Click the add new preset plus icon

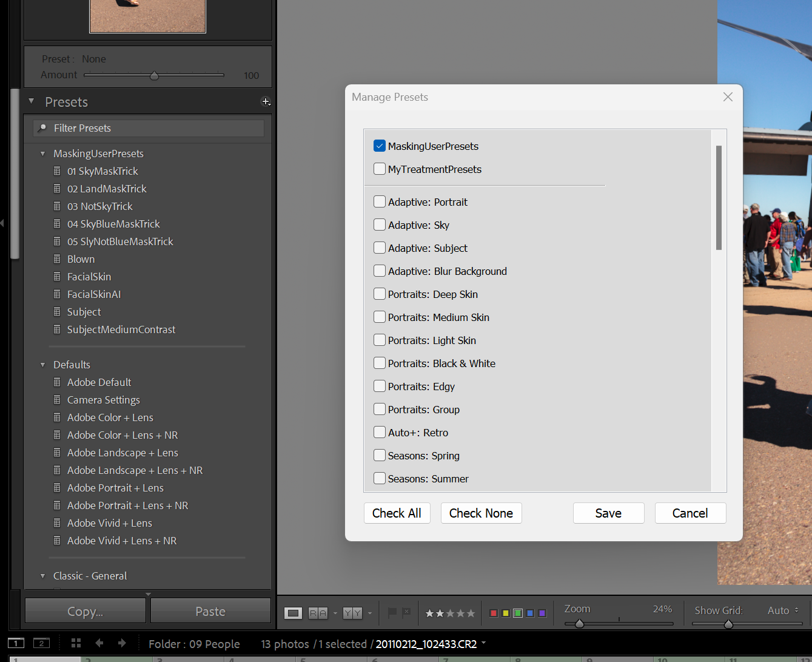[x=266, y=101]
